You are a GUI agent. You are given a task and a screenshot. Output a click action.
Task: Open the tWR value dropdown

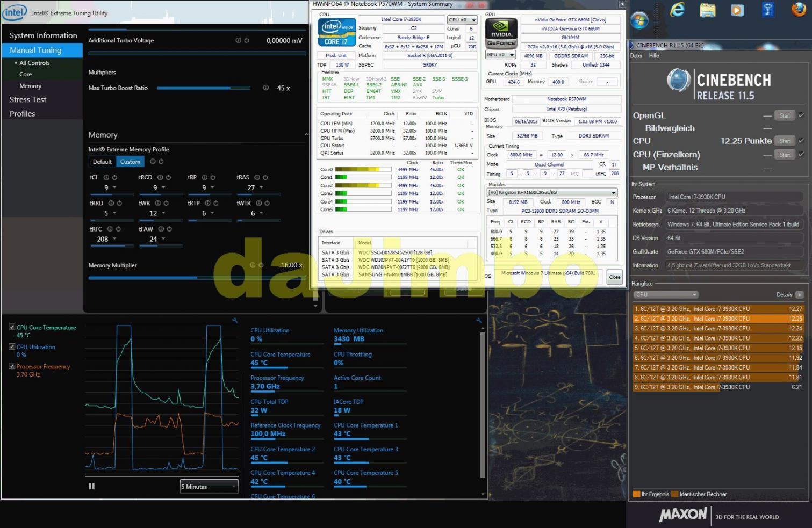point(163,213)
